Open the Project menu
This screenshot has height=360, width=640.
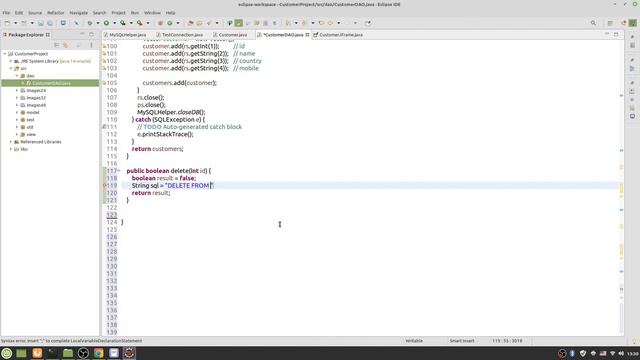point(118,13)
